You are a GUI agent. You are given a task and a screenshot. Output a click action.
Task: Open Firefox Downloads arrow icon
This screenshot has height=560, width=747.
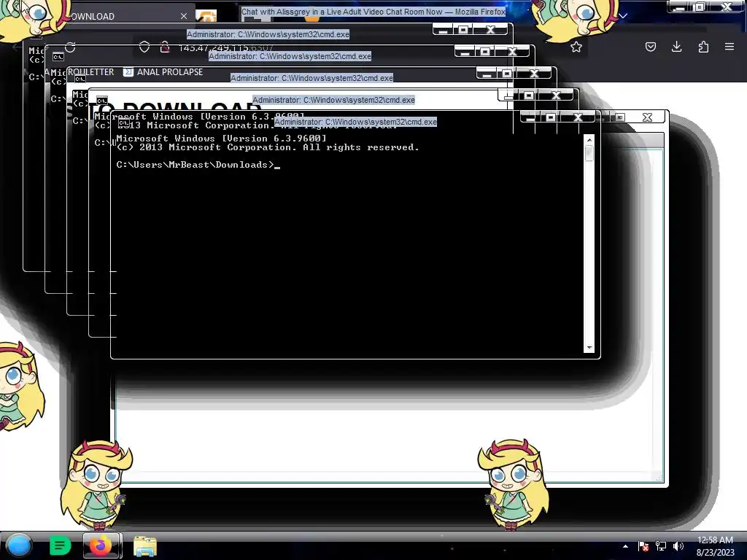coord(676,47)
